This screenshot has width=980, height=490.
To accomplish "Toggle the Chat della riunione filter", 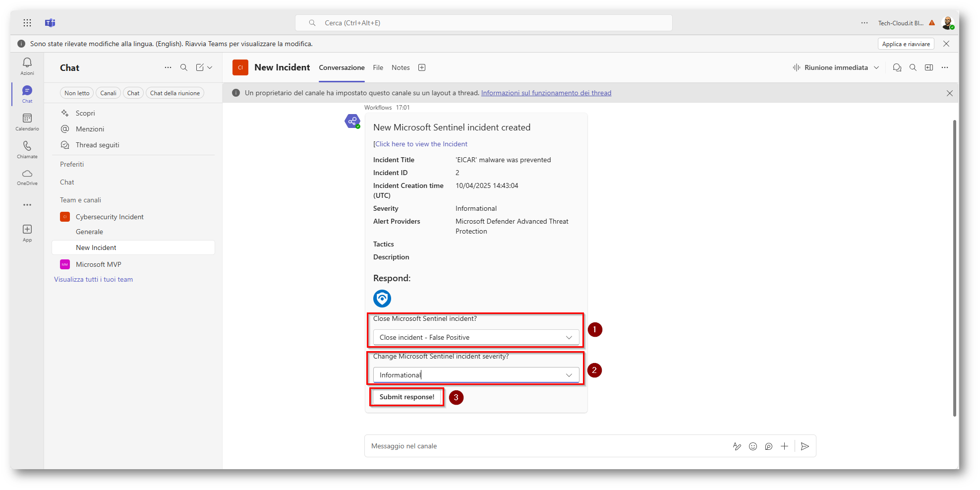I will pyautogui.click(x=174, y=93).
